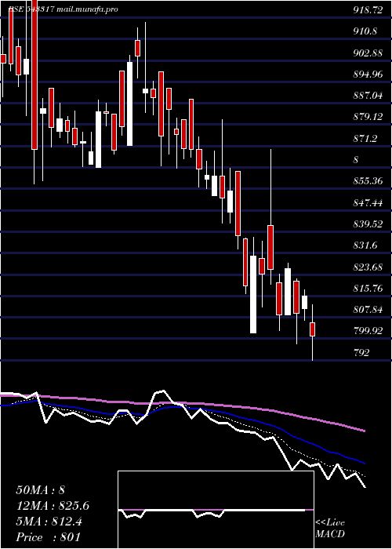Click the 839.52 axis value
The height and width of the screenshot is (549, 392).
(x=368, y=224)
